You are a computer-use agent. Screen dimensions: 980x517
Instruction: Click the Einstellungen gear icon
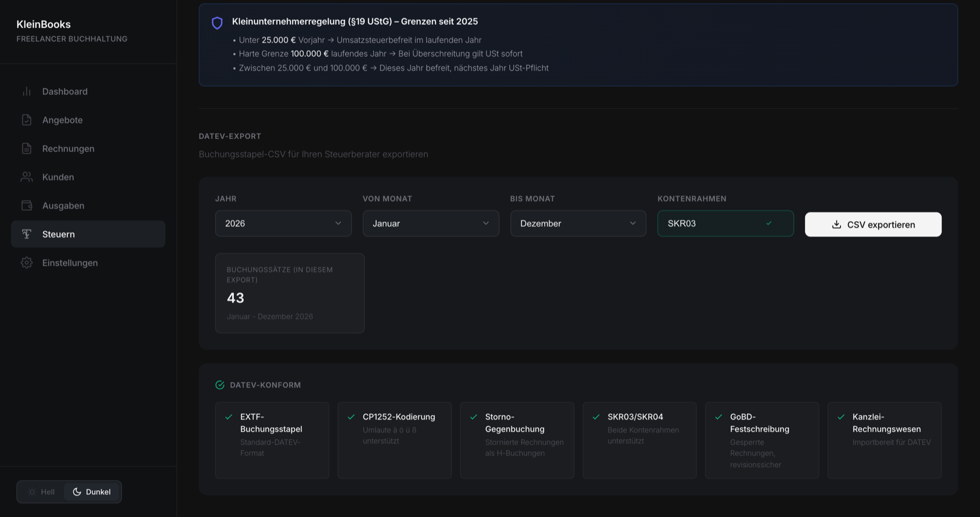tap(26, 263)
